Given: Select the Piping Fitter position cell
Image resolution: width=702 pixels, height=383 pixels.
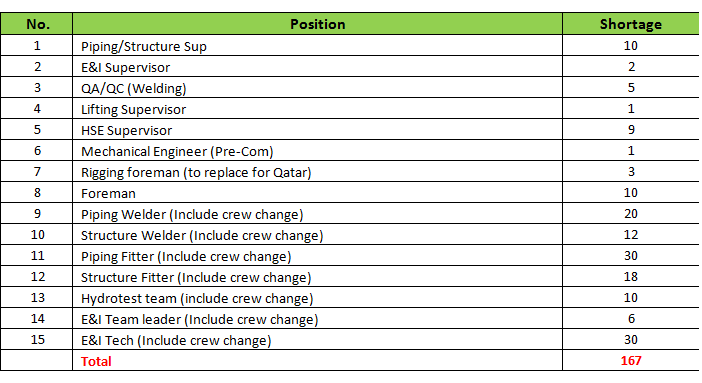Looking at the screenshot, I should click(x=317, y=256).
